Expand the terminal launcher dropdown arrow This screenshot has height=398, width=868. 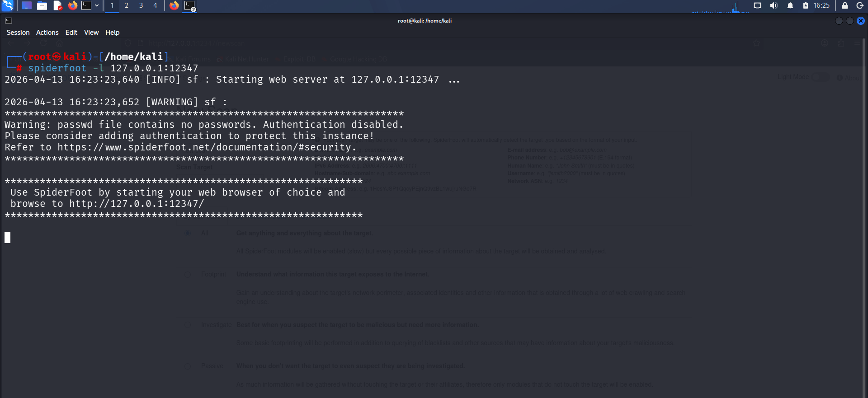coord(97,5)
